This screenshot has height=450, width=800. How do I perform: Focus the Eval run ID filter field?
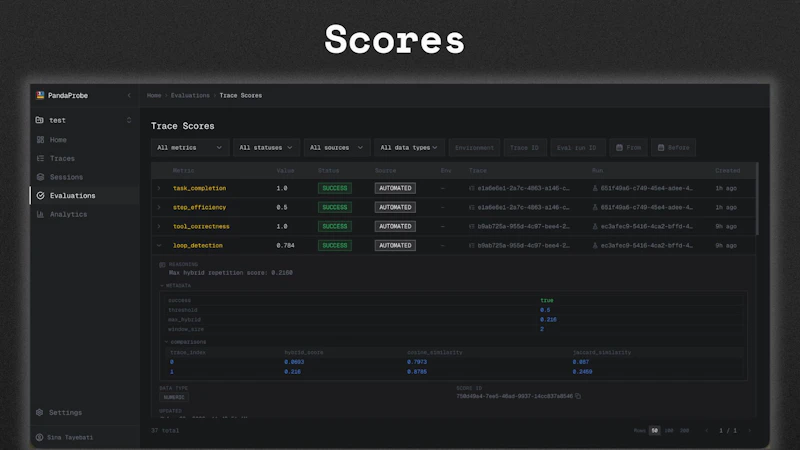pos(578,147)
